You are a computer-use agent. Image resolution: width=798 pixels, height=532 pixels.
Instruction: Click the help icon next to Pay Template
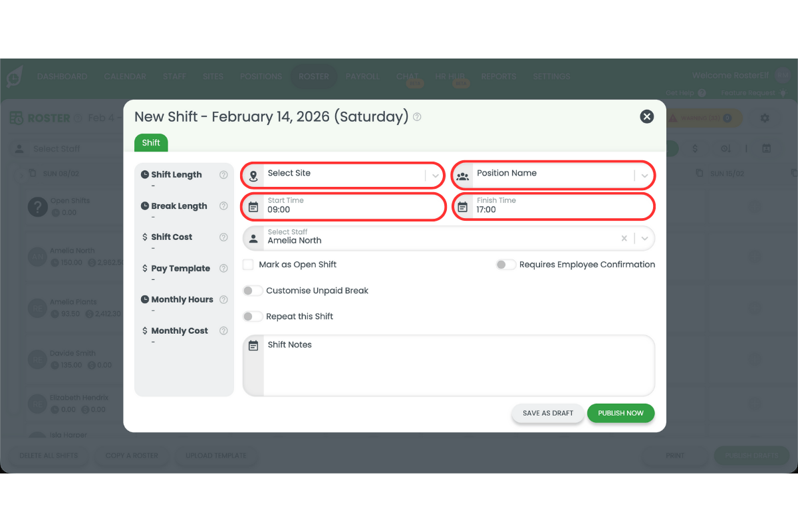click(223, 269)
